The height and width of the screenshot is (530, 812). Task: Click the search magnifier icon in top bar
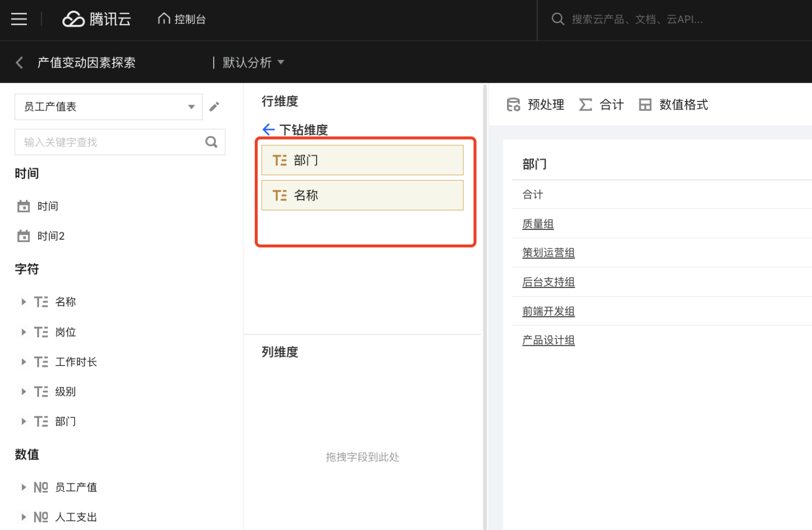558,19
